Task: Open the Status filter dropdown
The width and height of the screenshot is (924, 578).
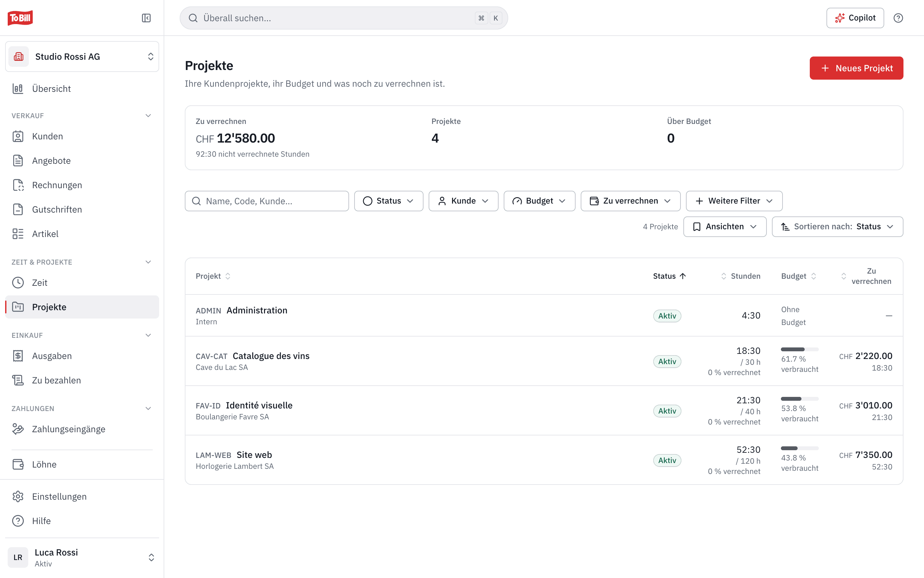Action: point(389,201)
